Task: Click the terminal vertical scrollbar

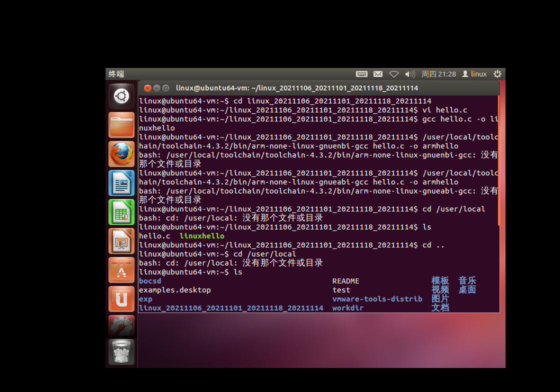Action: pyautogui.click(x=498, y=160)
